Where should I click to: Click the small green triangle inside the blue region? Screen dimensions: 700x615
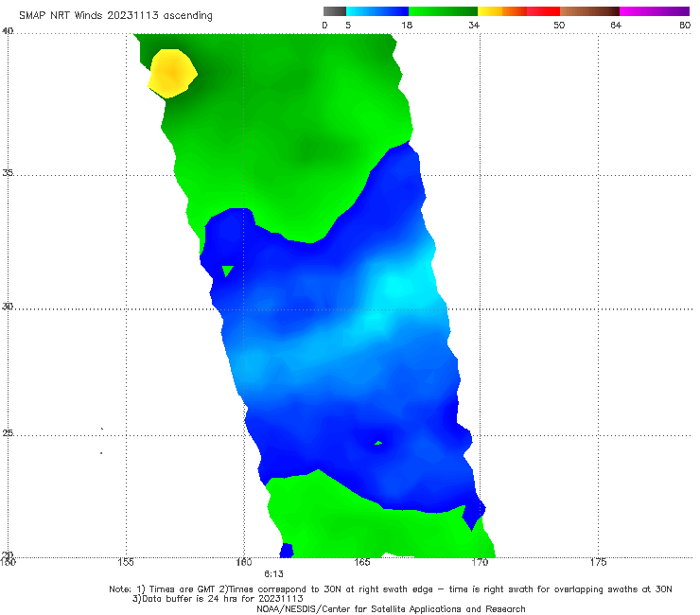(x=228, y=271)
